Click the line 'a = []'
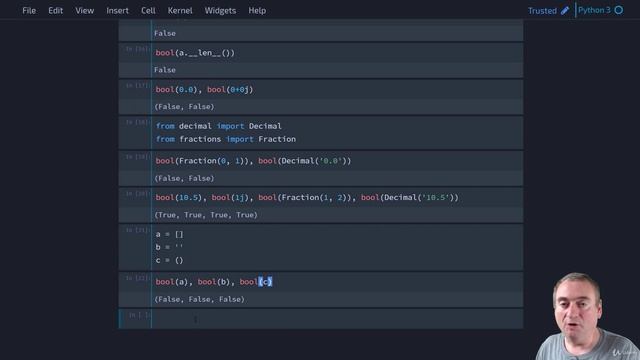The width and height of the screenshot is (640, 360). tap(169, 234)
